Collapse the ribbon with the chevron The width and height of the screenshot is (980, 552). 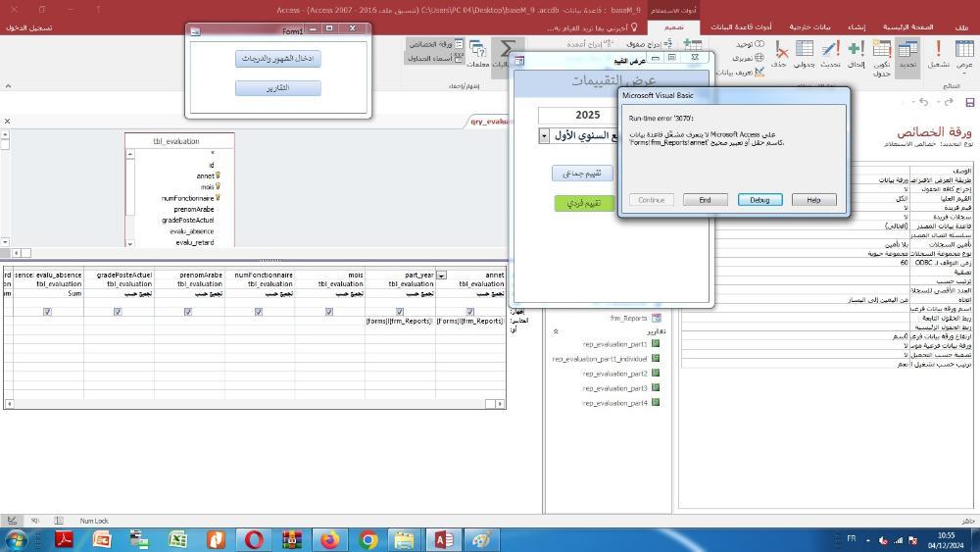8,86
